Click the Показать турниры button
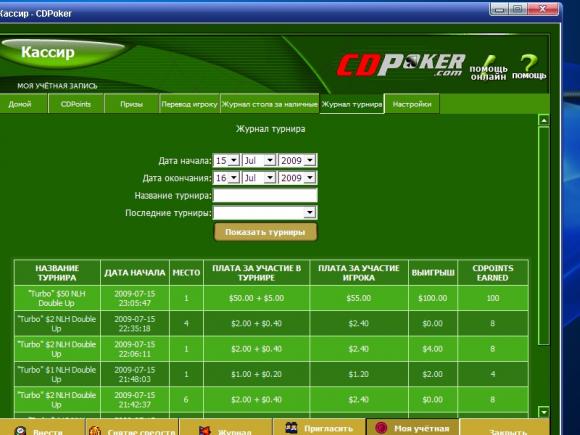This screenshot has width=580, height=435. [x=265, y=232]
